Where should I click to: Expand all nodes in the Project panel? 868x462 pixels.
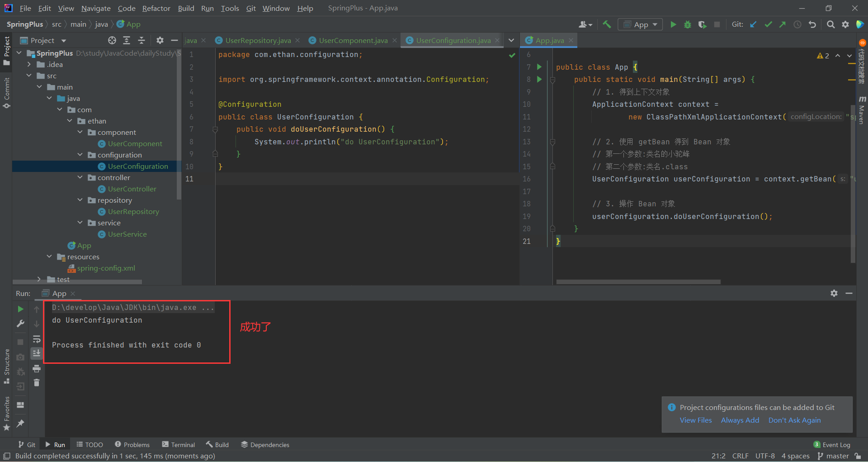click(127, 40)
